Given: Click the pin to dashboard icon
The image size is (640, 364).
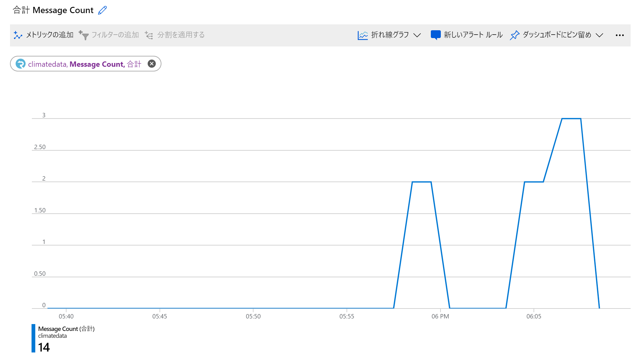Looking at the screenshot, I should (x=514, y=35).
